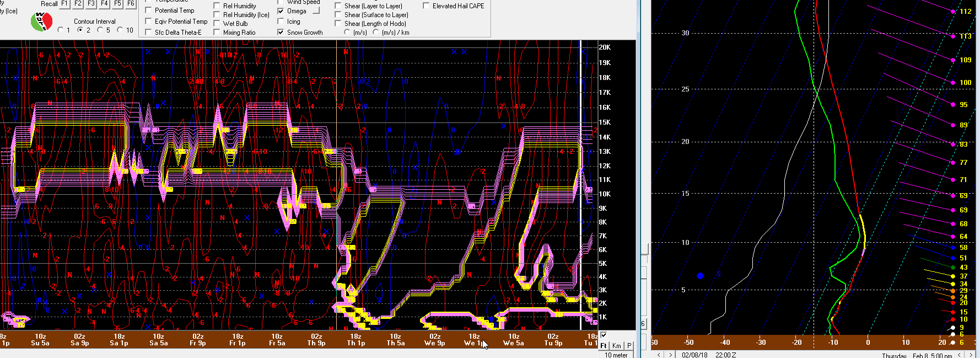Click the orange vertical time line

click(x=336, y=185)
